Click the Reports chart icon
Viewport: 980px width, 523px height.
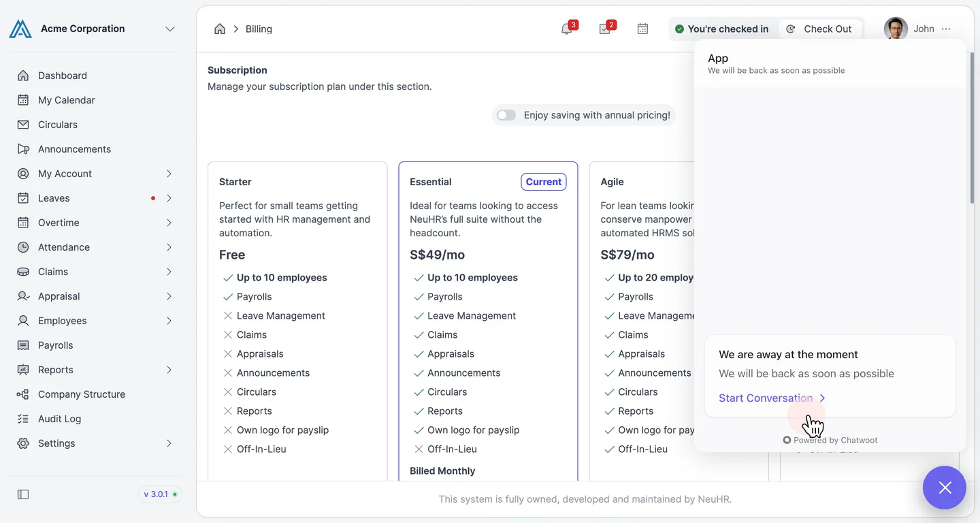(23, 370)
